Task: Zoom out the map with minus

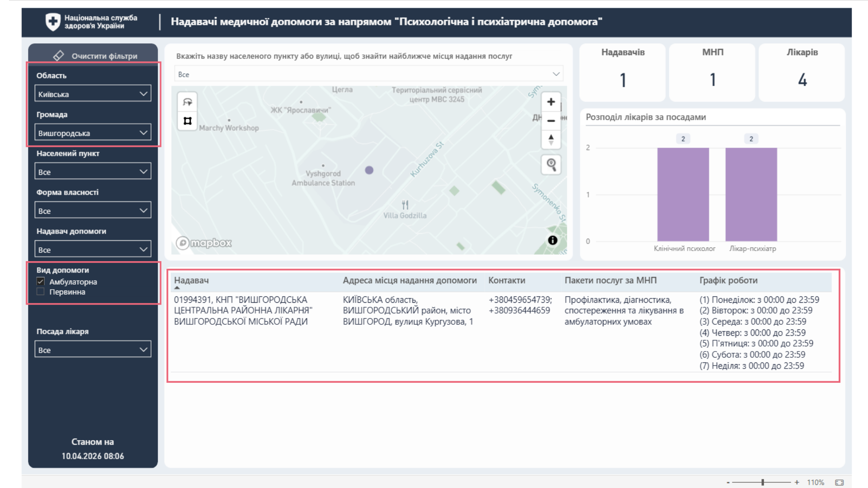Action: tap(551, 121)
